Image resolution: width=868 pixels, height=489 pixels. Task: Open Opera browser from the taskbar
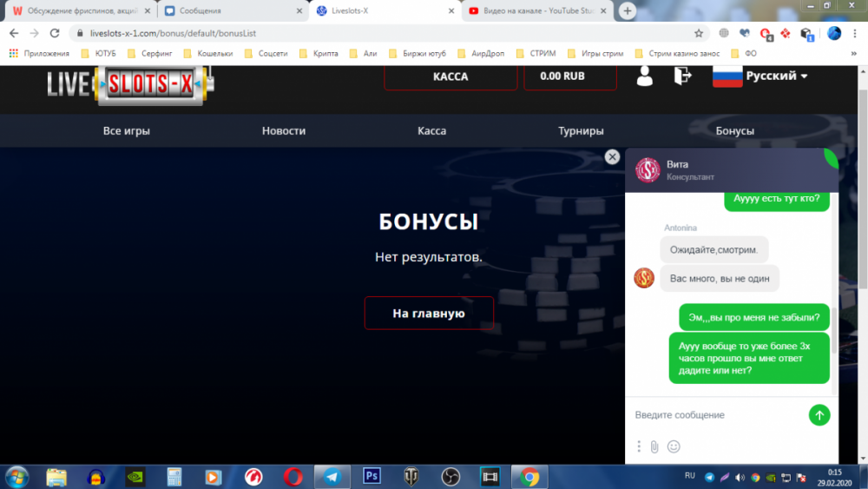coord(293,477)
